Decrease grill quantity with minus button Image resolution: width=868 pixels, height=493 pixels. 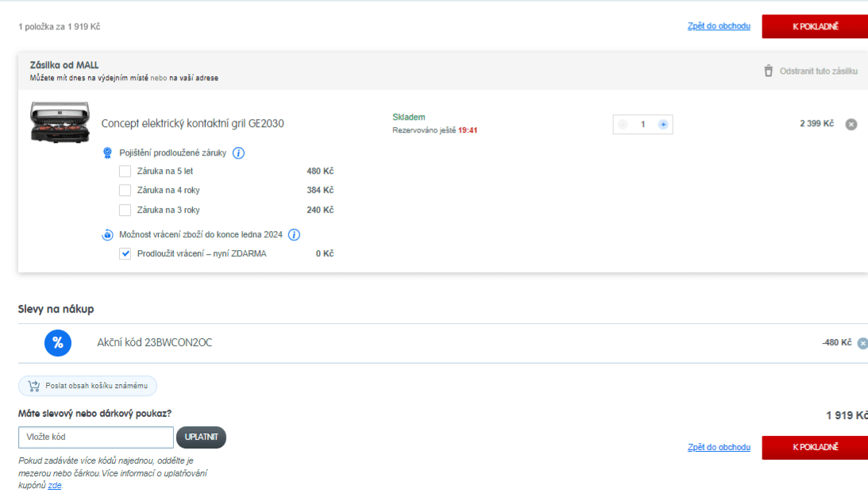coord(623,125)
